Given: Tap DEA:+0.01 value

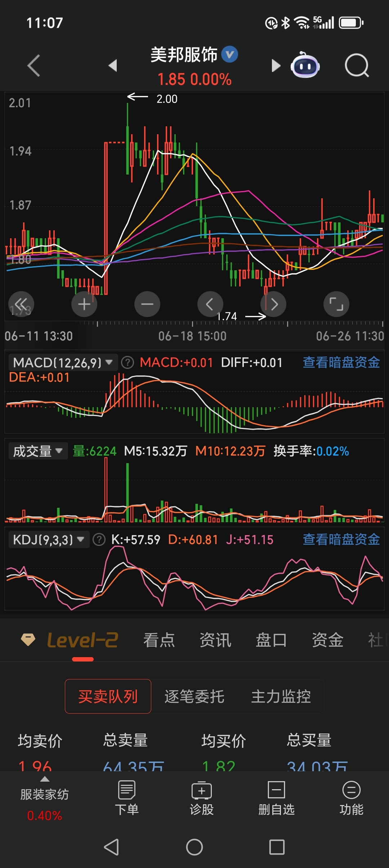Looking at the screenshot, I should click(39, 378).
